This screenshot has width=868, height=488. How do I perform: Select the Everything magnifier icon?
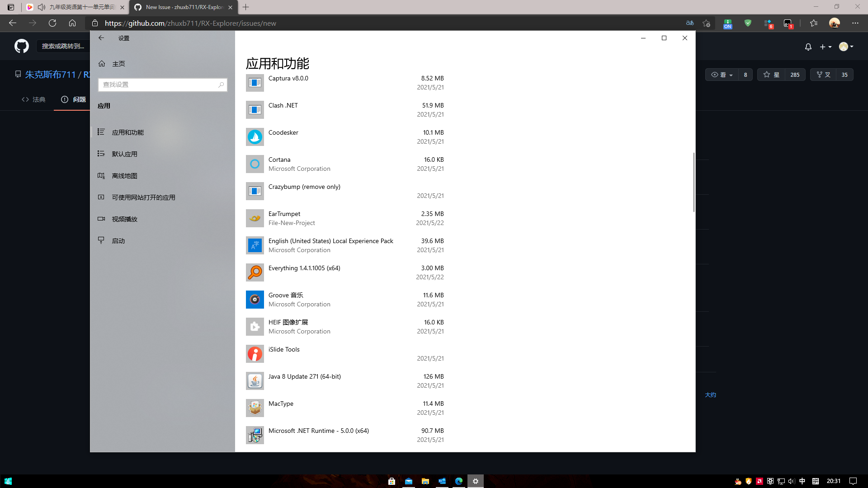coord(255,272)
